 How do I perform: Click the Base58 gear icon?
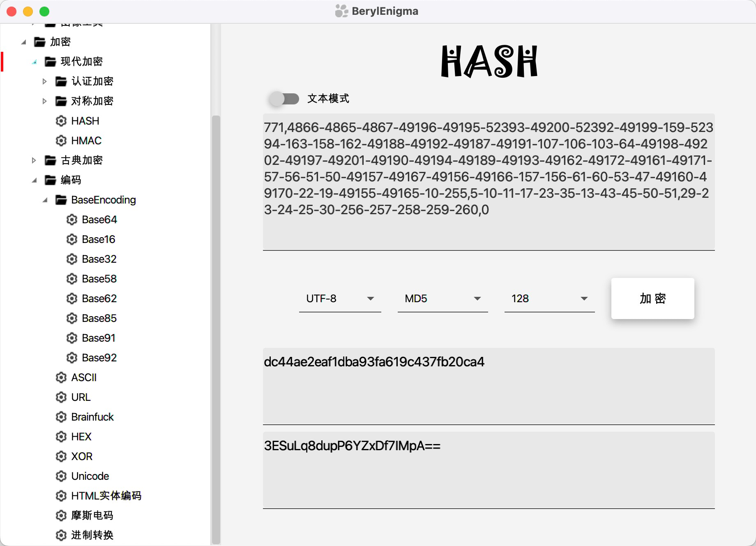click(72, 279)
